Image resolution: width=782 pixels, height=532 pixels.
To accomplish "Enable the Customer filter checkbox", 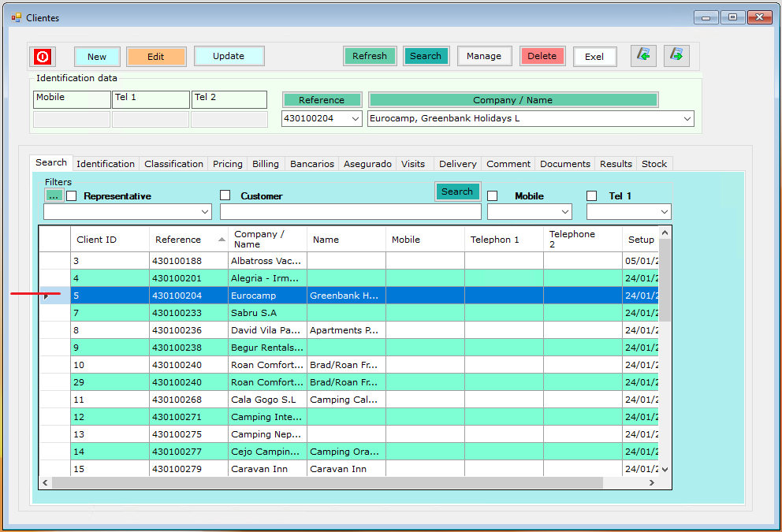I will point(225,195).
